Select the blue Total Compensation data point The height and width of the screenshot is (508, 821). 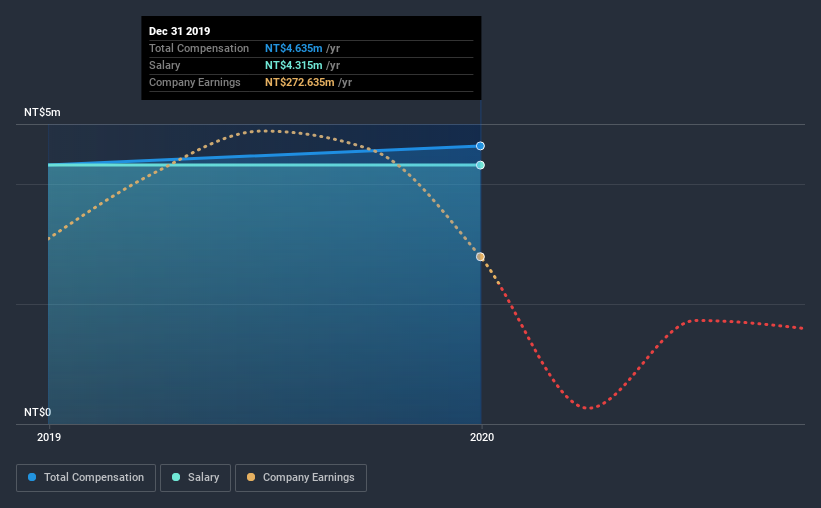coord(480,146)
